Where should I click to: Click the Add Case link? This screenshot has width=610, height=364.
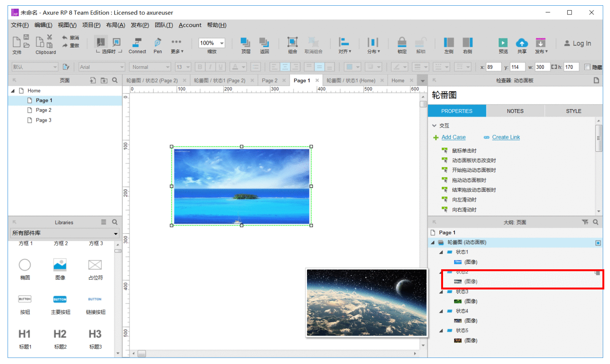point(453,137)
